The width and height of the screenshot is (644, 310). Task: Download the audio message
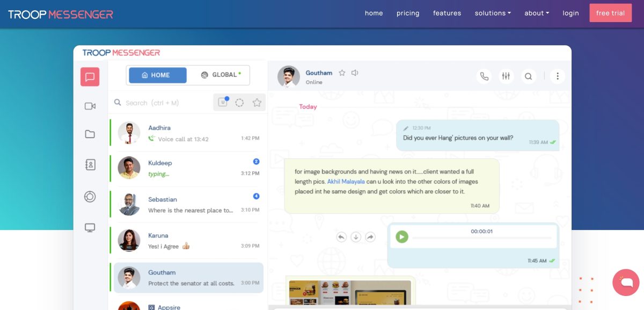pos(356,237)
